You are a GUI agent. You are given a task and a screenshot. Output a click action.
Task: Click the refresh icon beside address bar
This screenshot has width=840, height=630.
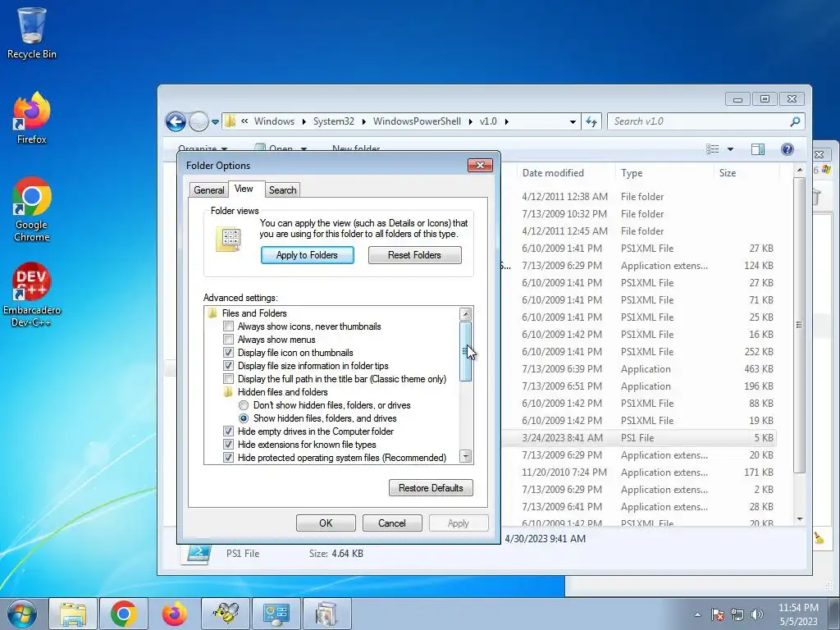[x=591, y=121]
